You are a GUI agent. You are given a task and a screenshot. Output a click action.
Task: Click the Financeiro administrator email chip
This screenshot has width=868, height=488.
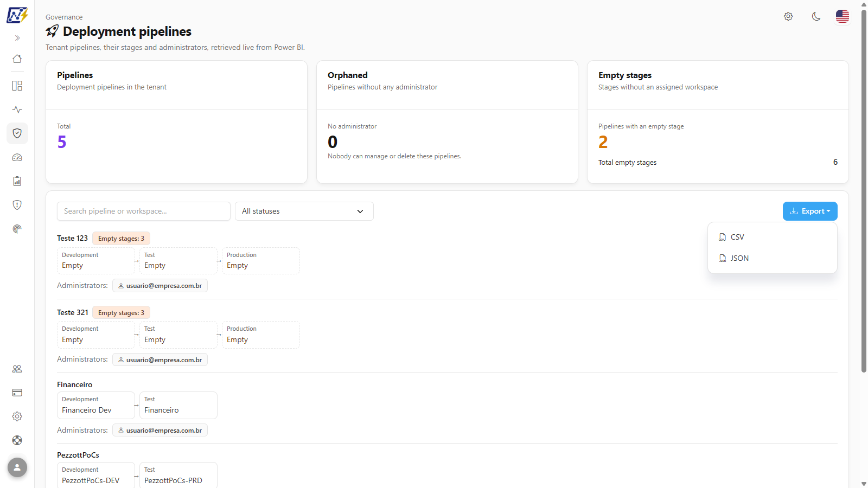(160, 431)
